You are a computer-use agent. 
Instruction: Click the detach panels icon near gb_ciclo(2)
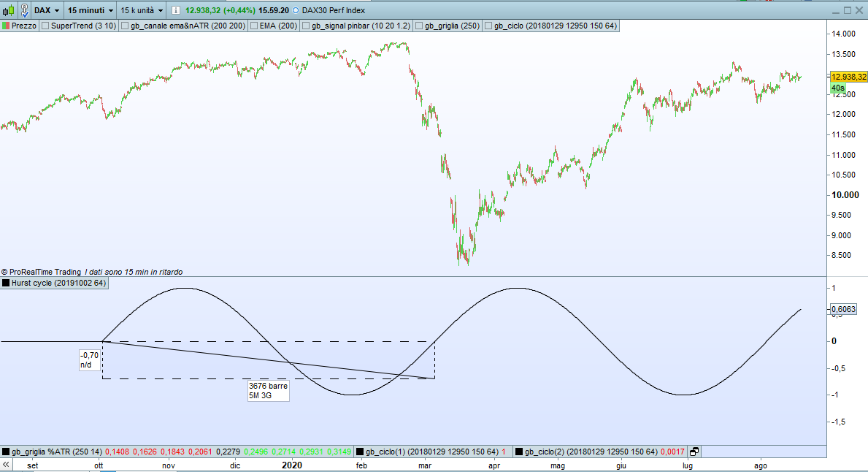coord(694,452)
